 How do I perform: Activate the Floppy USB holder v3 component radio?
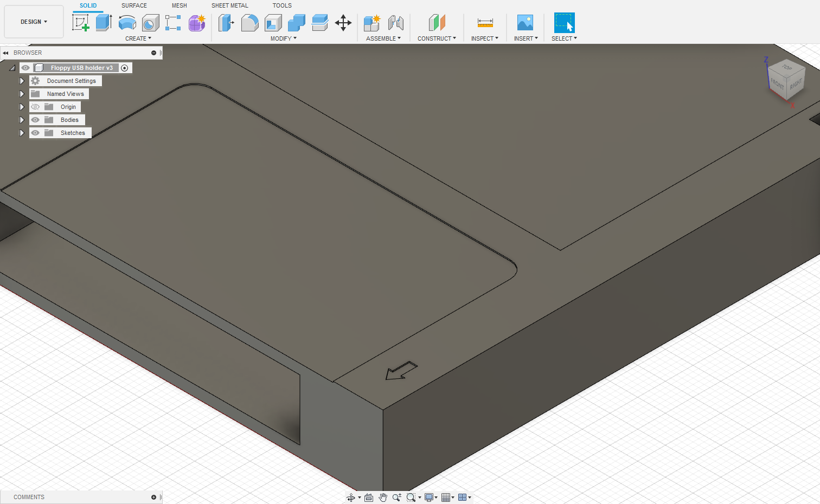[x=125, y=68]
